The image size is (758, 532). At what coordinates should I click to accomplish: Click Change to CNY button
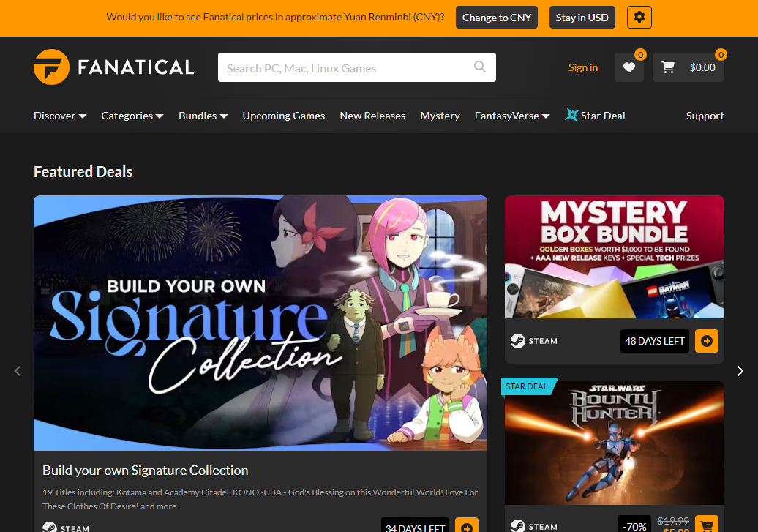[497, 18]
